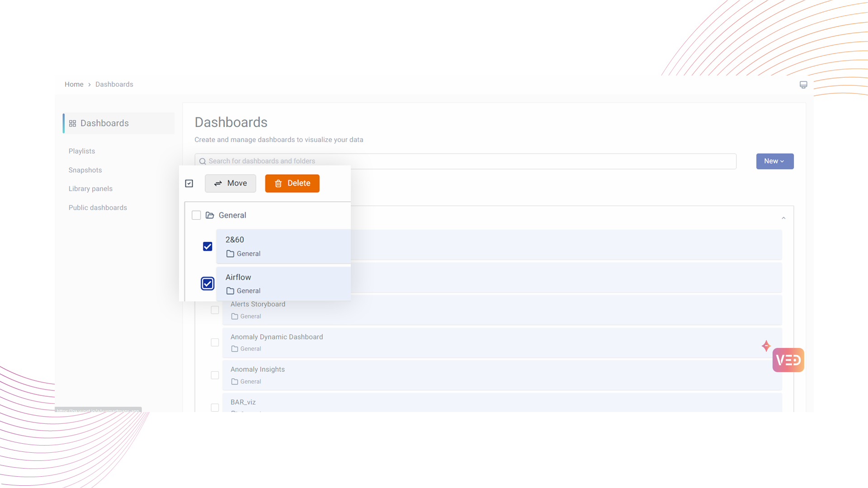The width and height of the screenshot is (868, 488).
Task: Click the monitor icon at top right
Action: 803,84
